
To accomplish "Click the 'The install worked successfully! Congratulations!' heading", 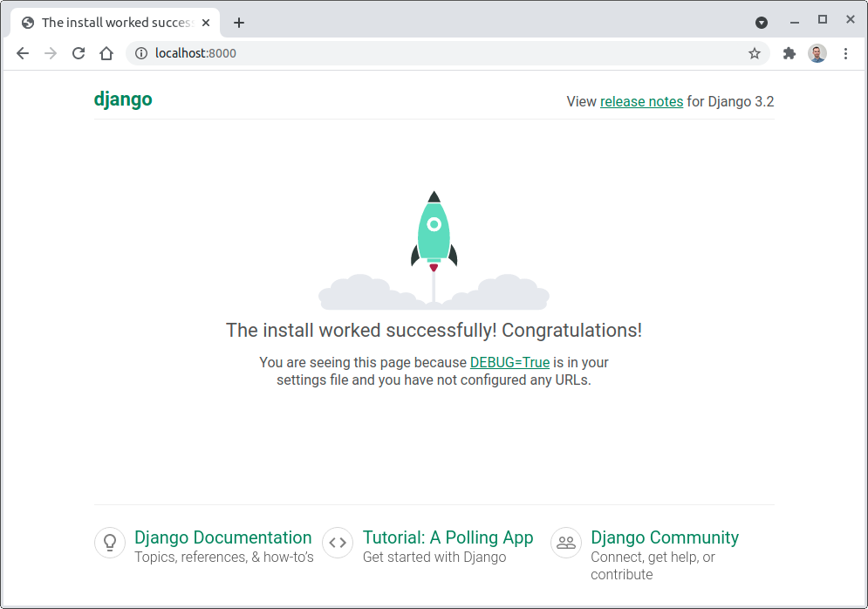I will point(434,331).
